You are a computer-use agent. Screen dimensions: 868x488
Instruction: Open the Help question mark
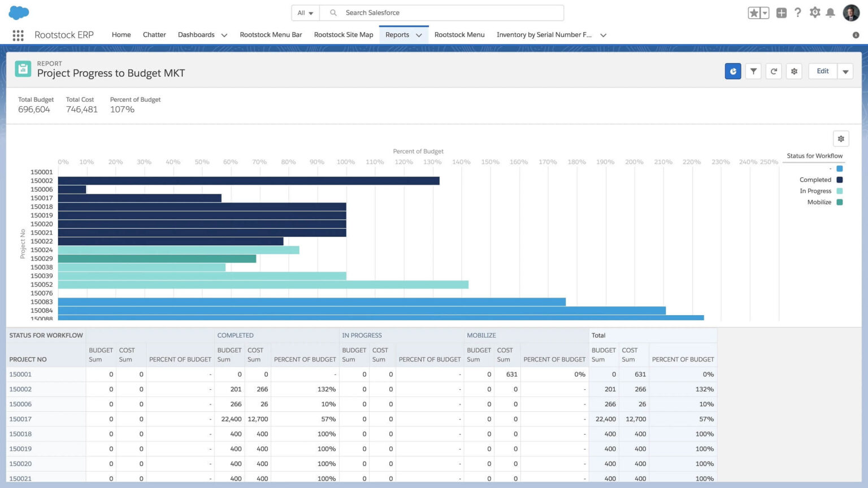tap(797, 12)
